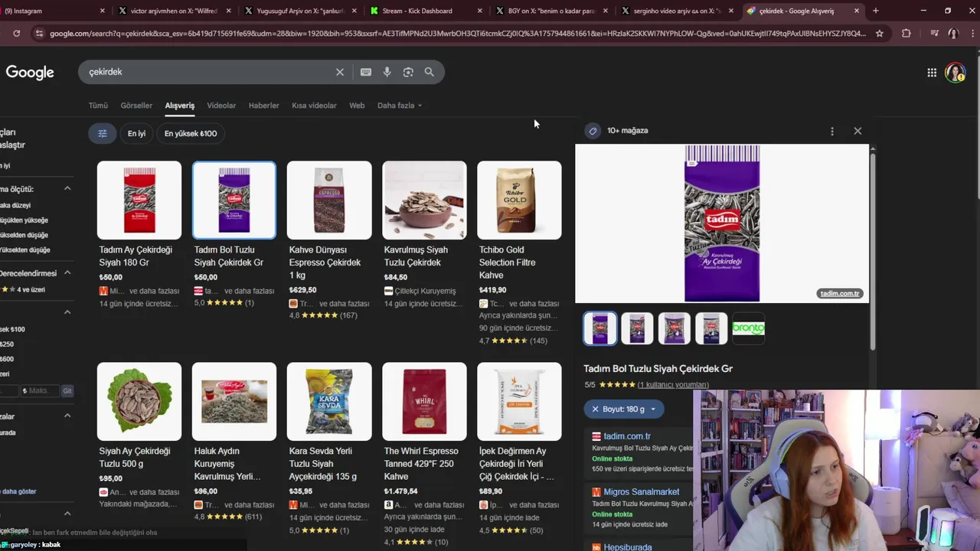Select the third product image thumbnail
The image size is (980, 551).
tap(675, 328)
